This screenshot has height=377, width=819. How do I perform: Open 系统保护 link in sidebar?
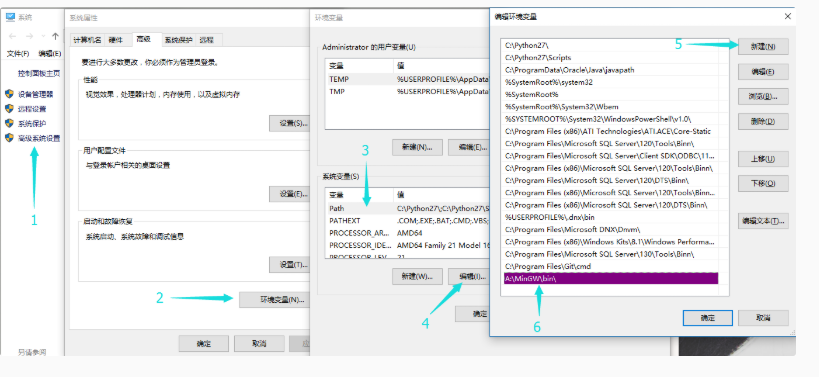[32, 124]
